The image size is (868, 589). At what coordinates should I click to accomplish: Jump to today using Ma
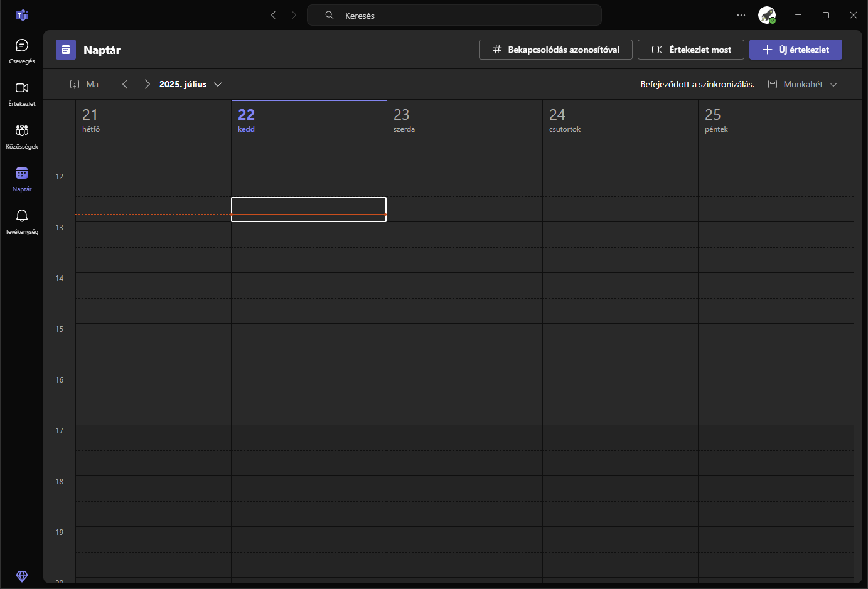tap(85, 83)
